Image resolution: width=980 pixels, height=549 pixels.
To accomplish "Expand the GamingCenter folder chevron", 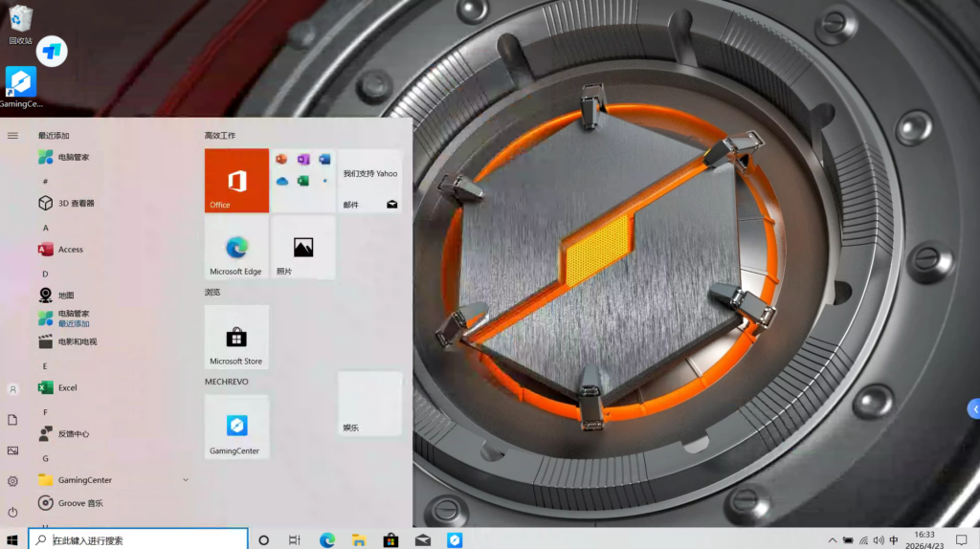I will (x=186, y=480).
